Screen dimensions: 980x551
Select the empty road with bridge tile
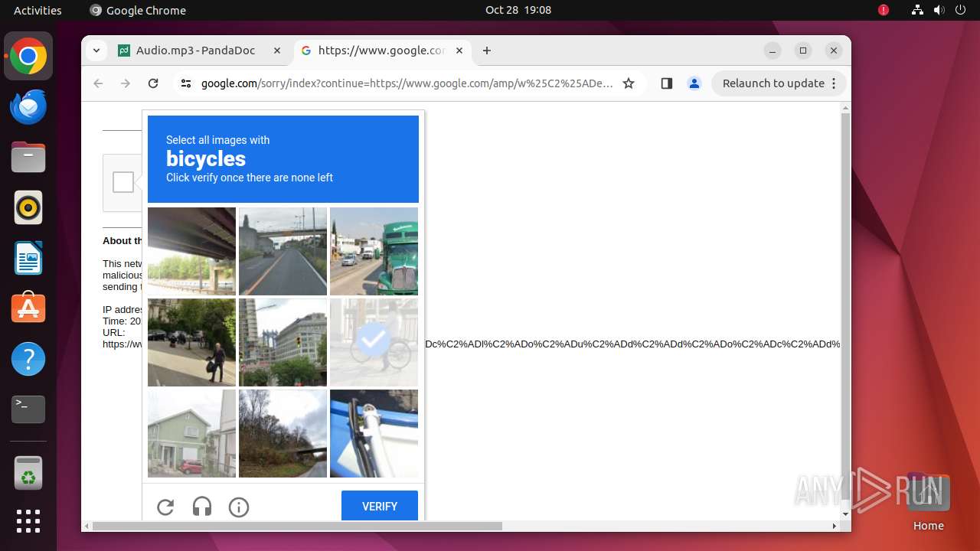click(x=283, y=251)
